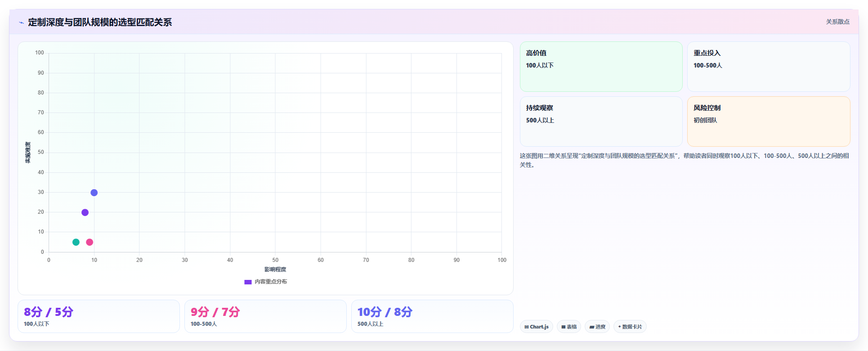Click the 100人以下 text in 高价值 card
Screen dimensions: 868x351
(x=540, y=65)
